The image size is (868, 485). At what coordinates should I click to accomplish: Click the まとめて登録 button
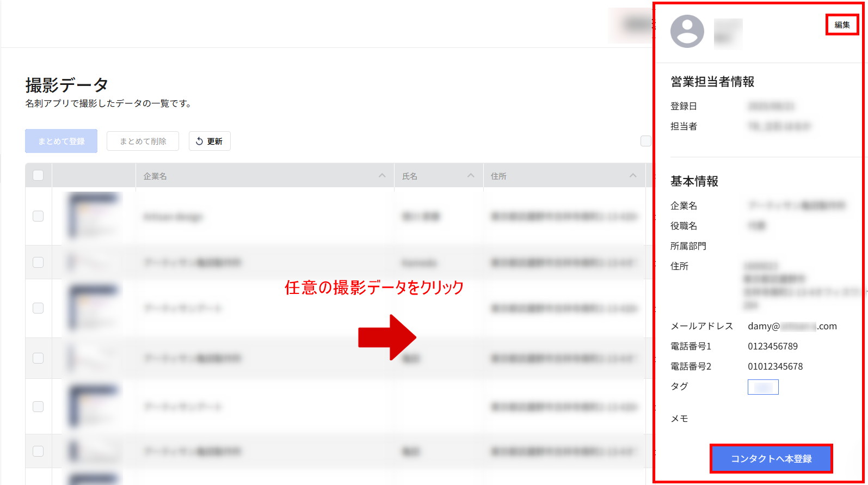pyautogui.click(x=61, y=141)
